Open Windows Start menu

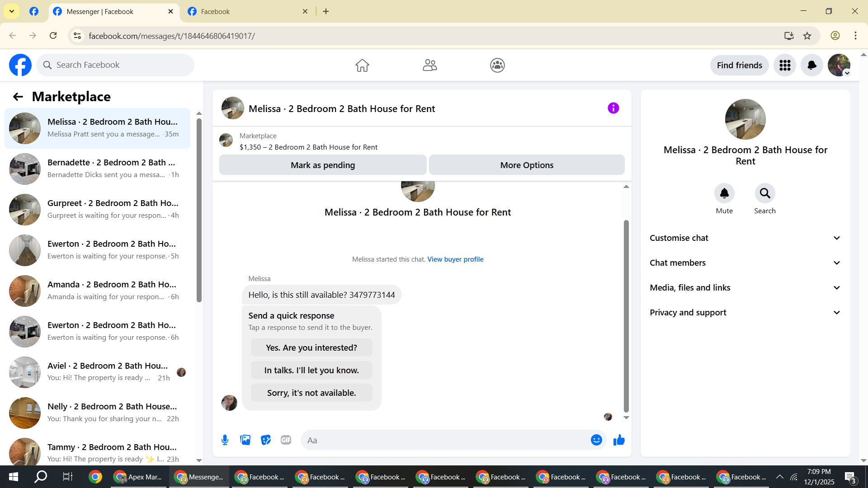click(x=14, y=477)
